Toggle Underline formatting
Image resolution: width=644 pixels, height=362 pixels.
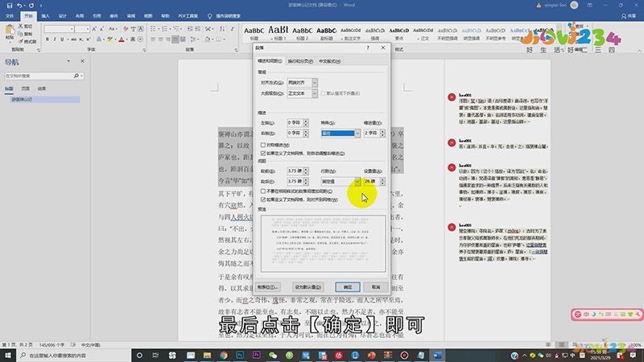62,39
